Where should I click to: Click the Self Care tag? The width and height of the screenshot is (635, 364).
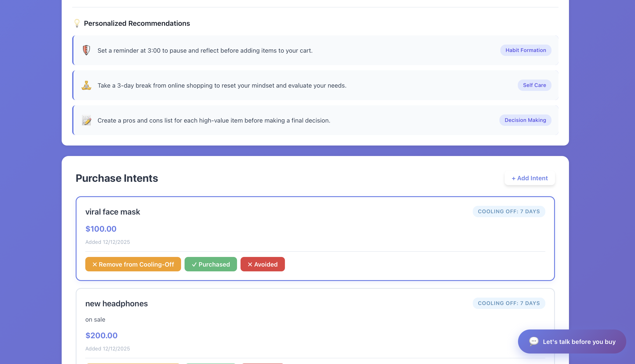(x=534, y=85)
